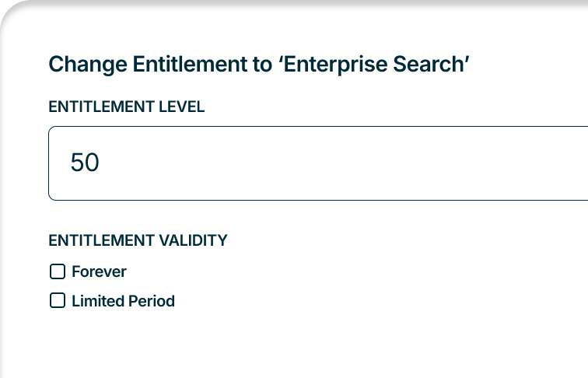Enable the Limited Period checkbox
The image size is (588, 378).
57,300
